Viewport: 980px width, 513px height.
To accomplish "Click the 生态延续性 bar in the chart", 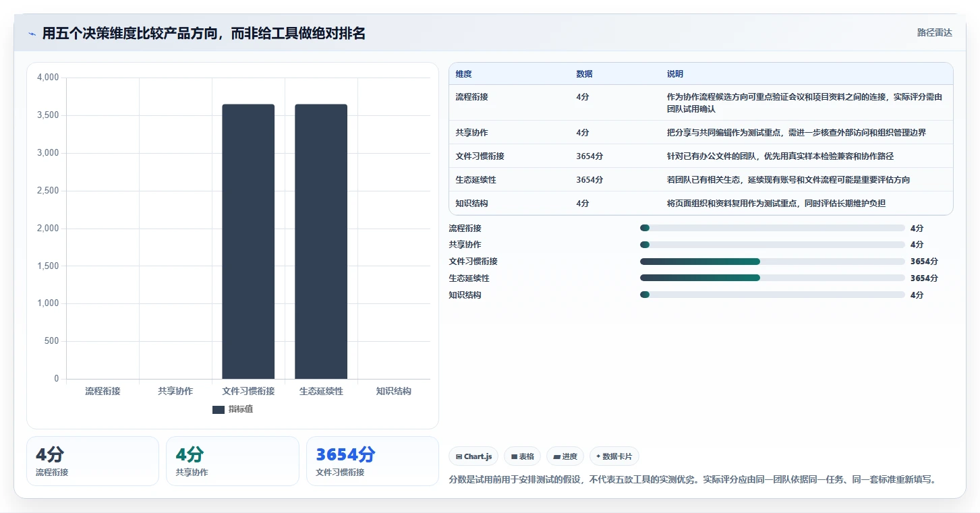I will coord(321,241).
